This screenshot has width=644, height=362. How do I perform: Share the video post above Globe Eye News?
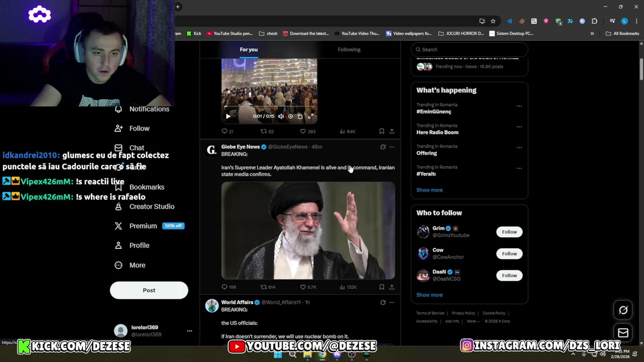coord(392,131)
